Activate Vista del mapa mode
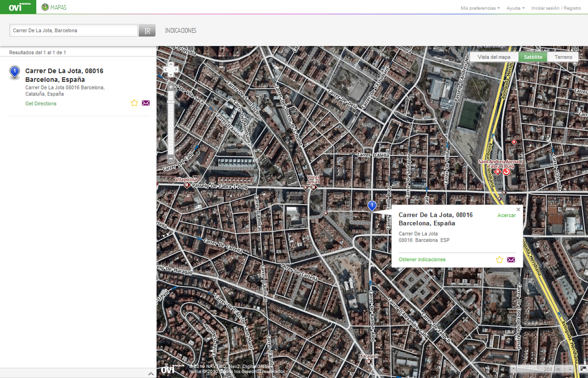The image size is (588, 378). click(x=495, y=57)
